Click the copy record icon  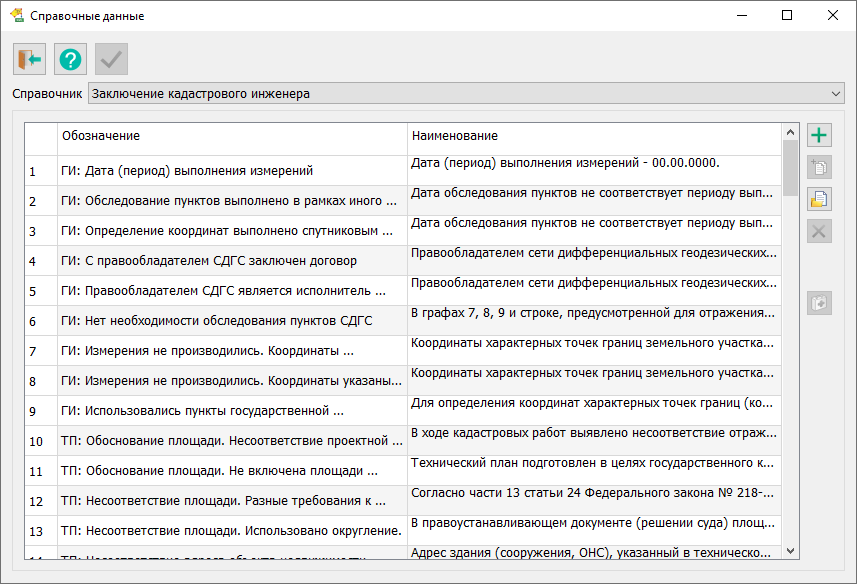click(819, 168)
